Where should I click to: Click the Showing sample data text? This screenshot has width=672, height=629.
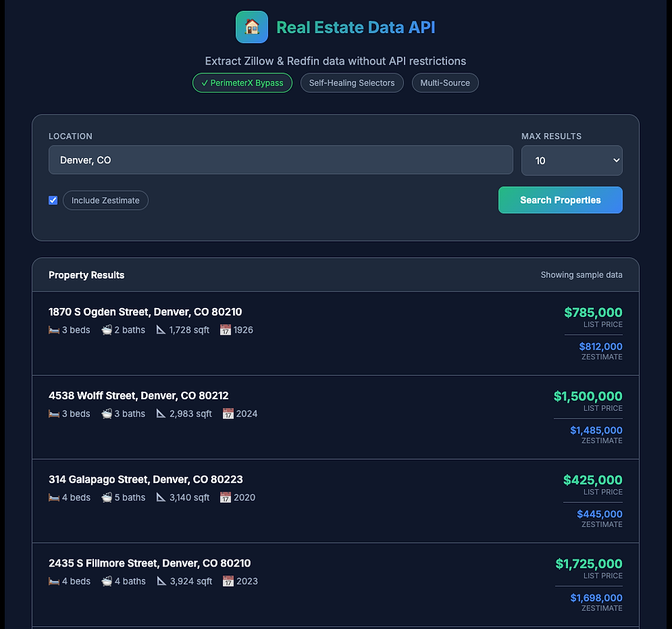581,275
